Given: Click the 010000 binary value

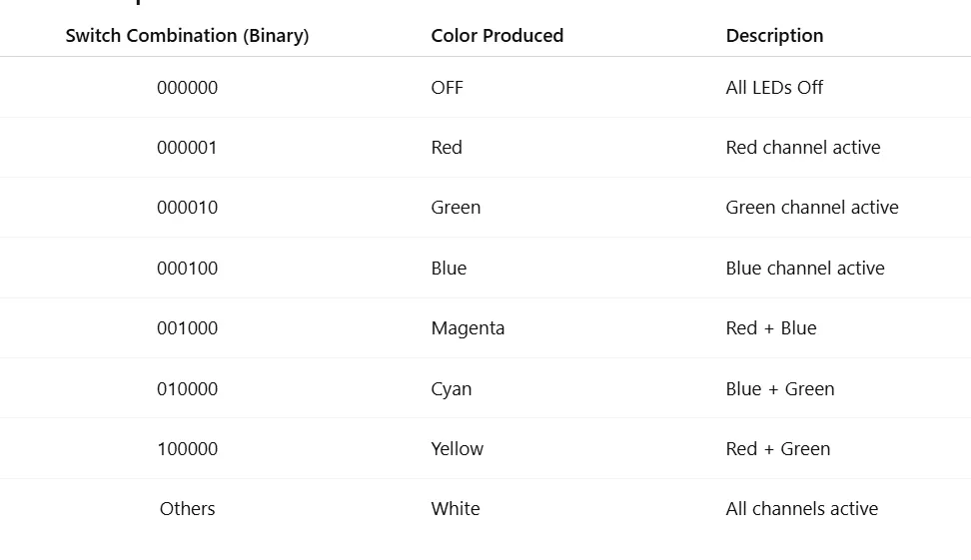Looking at the screenshot, I should (x=187, y=388).
